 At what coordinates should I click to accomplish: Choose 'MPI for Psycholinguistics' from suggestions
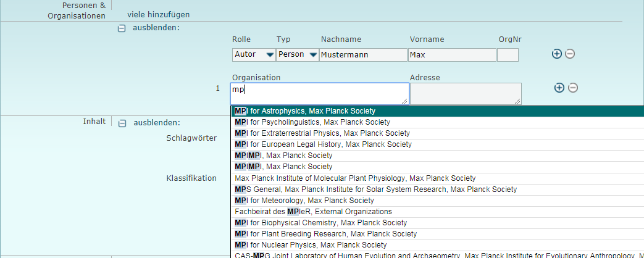click(312, 122)
